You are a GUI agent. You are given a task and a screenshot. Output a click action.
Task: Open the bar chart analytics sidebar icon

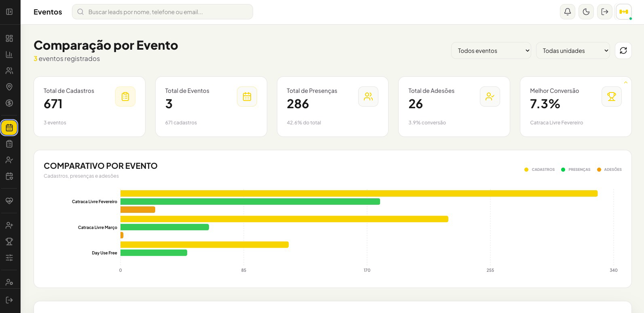point(9,55)
